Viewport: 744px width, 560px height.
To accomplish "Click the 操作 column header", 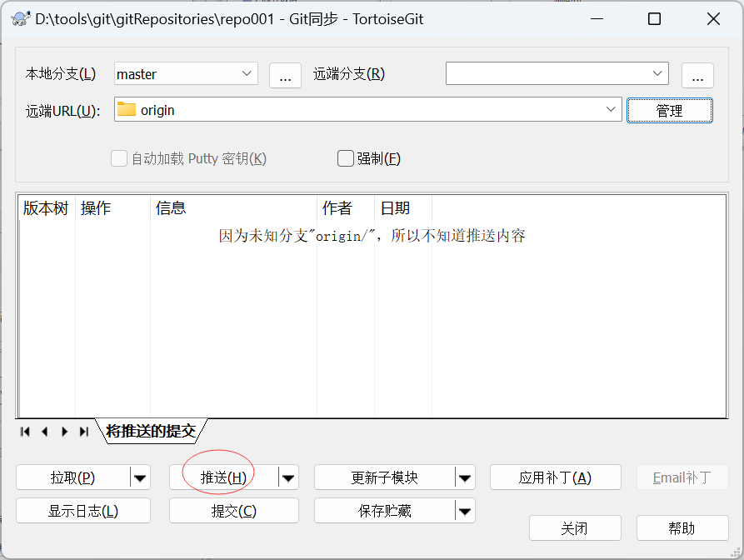I will 113,207.
